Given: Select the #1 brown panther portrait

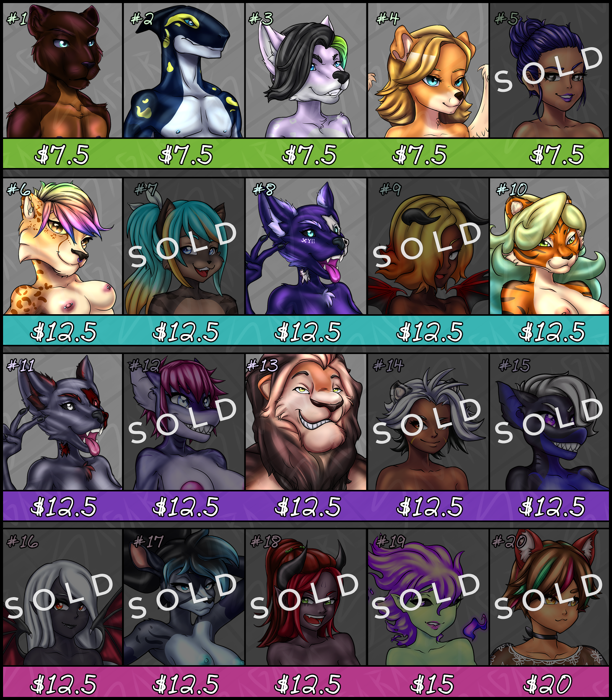Looking at the screenshot, I should pos(62,70).
